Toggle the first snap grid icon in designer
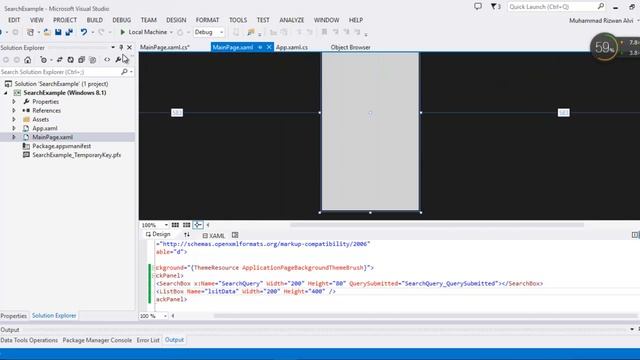 click(175, 225)
